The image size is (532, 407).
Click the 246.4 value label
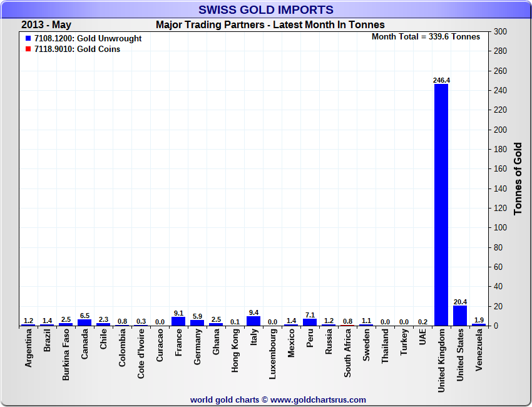(x=441, y=80)
